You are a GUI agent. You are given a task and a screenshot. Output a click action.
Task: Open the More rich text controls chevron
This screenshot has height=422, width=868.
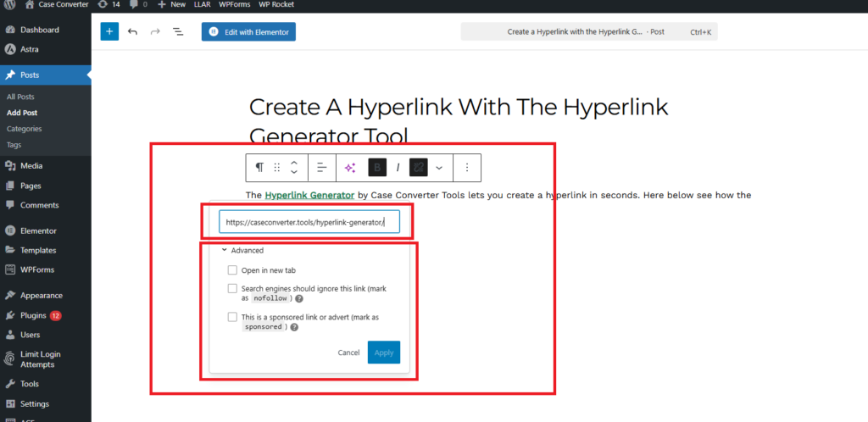tap(440, 168)
